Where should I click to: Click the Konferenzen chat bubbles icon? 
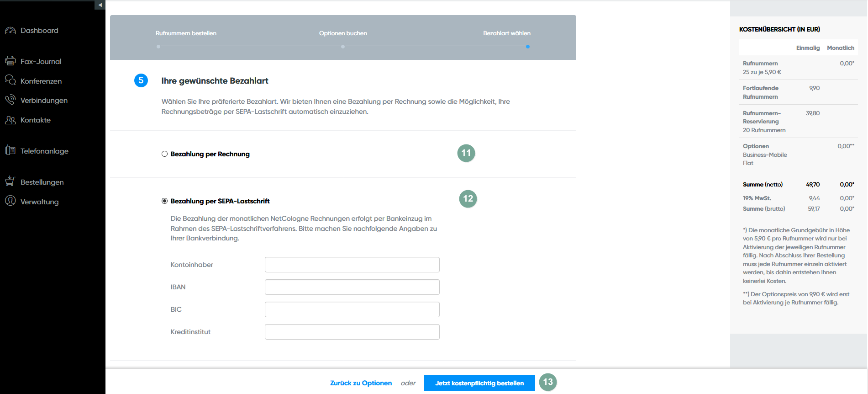(10, 80)
